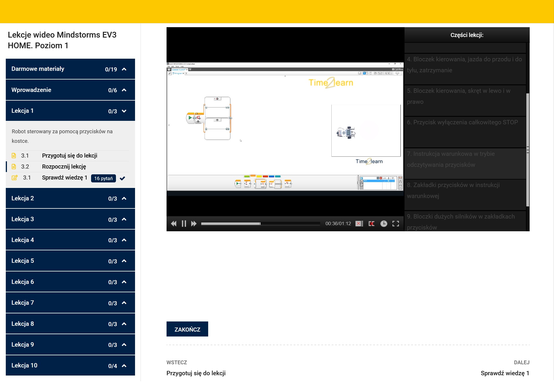Open the Lekcja 8 header
The height and width of the screenshot is (392, 554).
[70, 324]
